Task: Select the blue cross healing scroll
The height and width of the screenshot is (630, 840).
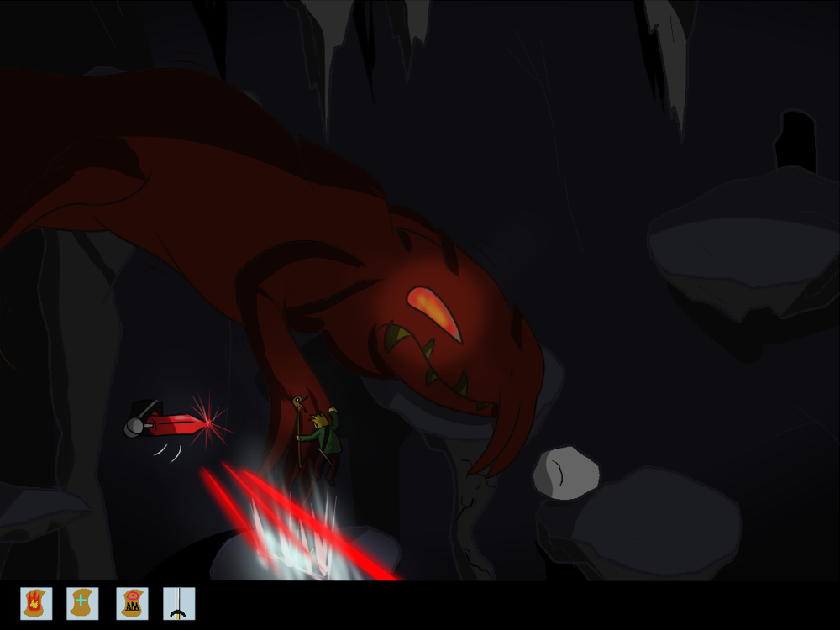Action: (82, 603)
